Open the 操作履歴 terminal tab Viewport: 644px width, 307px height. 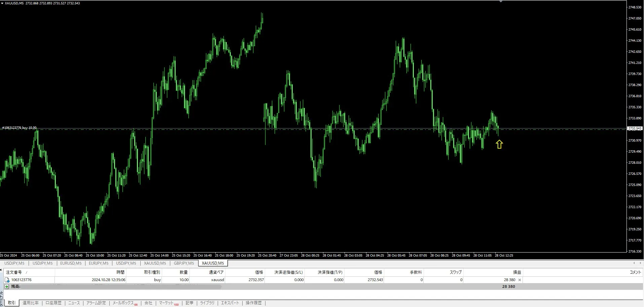pos(254,303)
